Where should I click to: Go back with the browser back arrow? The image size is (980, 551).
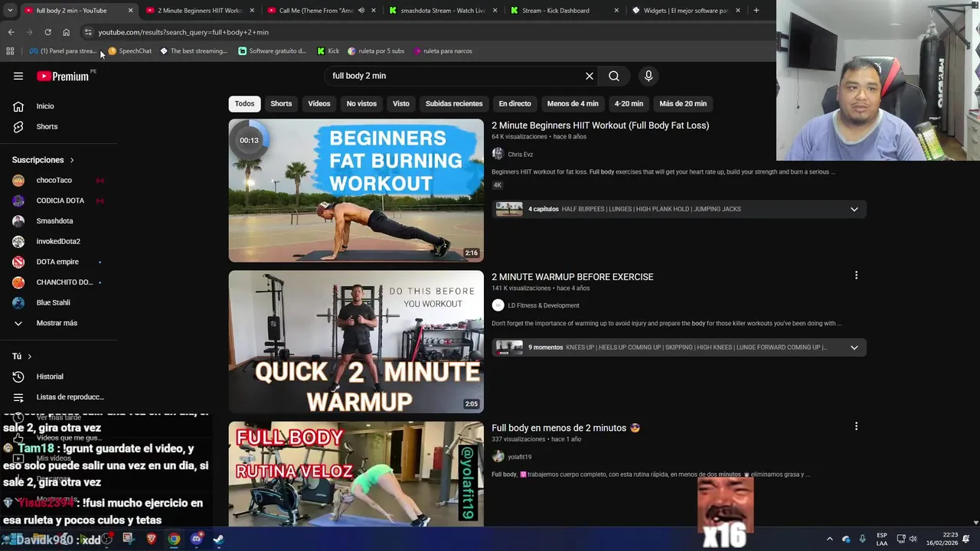(11, 32)
